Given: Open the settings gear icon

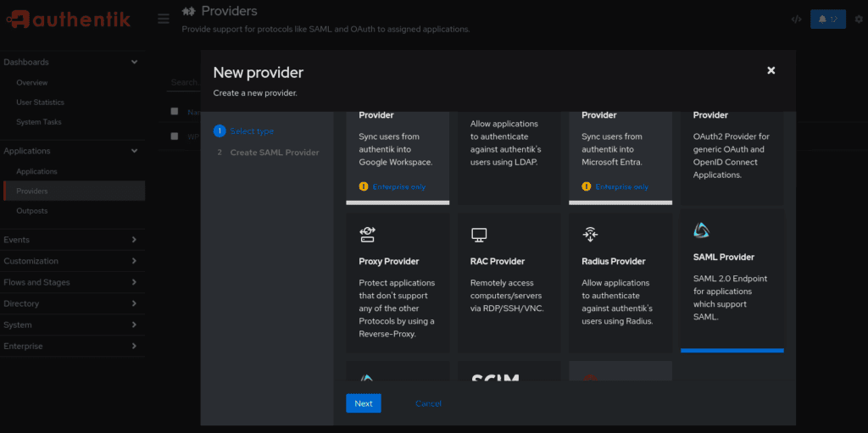Looking at the screenshot, I should click(x=859, y=19).
